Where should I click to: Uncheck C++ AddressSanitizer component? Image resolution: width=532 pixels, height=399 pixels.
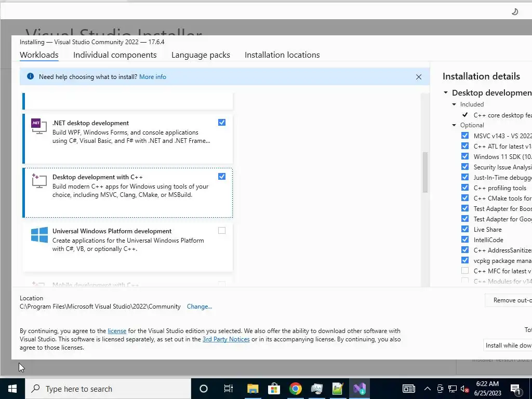pos(465,250)
